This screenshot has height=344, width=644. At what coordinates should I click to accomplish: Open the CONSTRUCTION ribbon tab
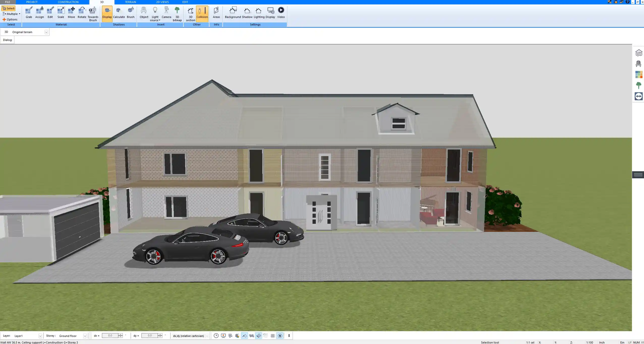coord(68,2)
